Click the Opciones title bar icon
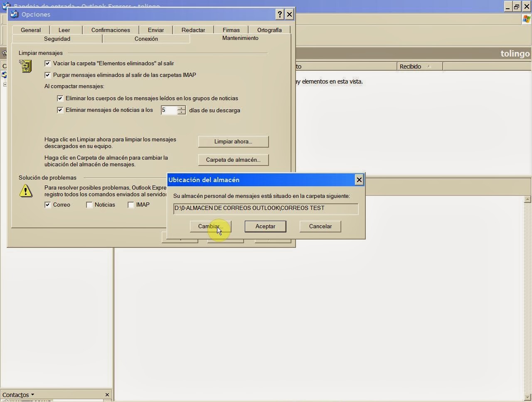 point(15,14)
